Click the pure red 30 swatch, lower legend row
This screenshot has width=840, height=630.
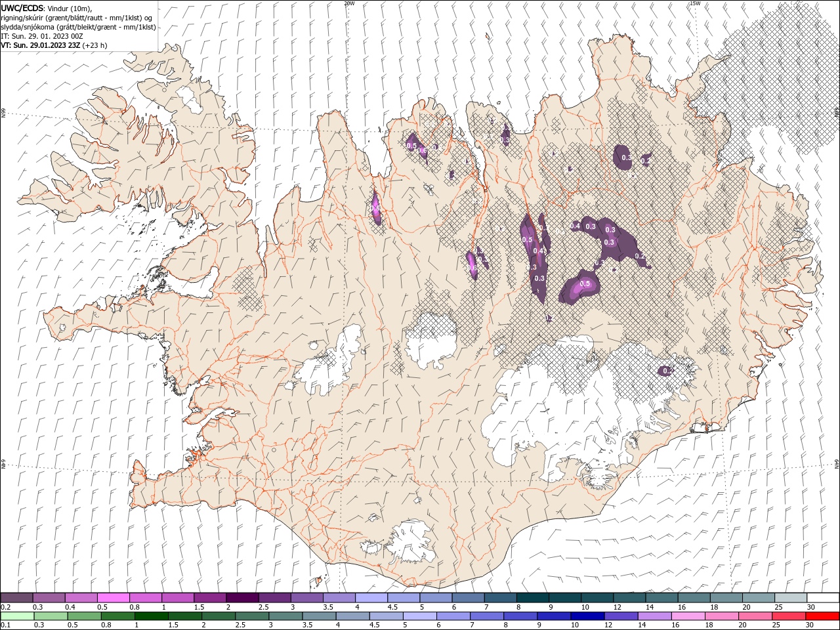(822, 616)
